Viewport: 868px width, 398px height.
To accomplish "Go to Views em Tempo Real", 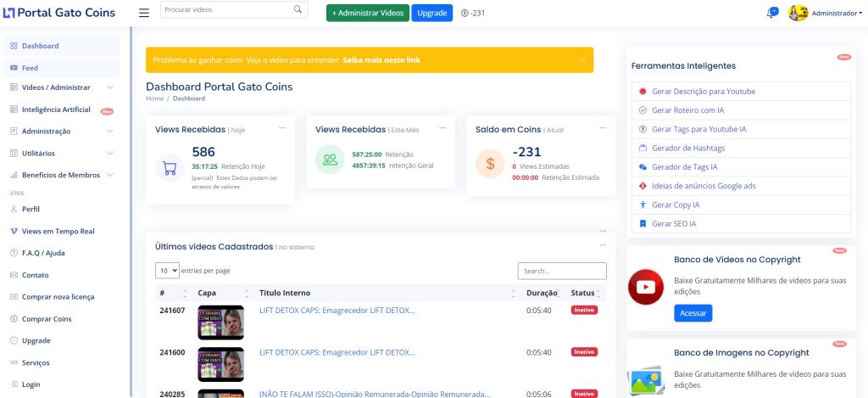I will [x=58, y=231].
